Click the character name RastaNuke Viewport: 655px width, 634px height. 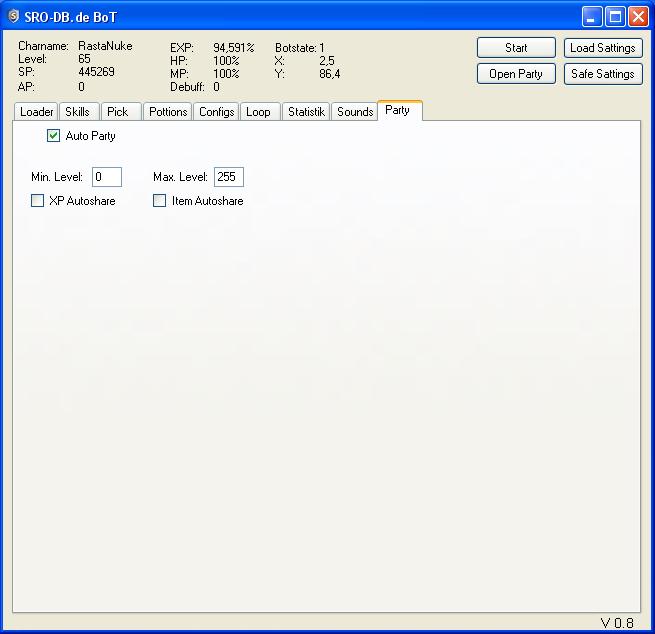tap(105, 46)
